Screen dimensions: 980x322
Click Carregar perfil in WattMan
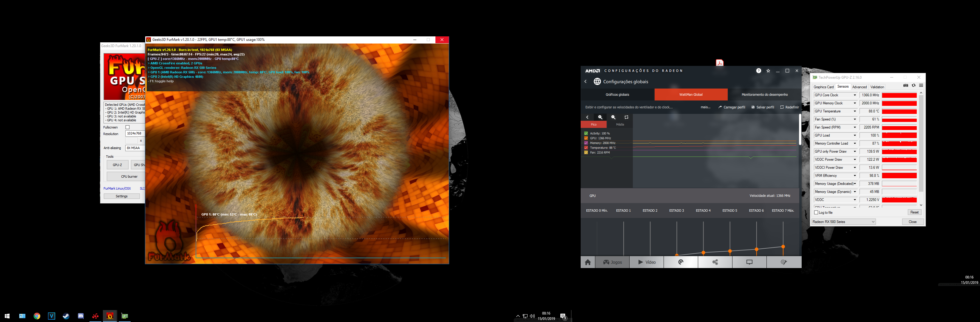(732, 107)
